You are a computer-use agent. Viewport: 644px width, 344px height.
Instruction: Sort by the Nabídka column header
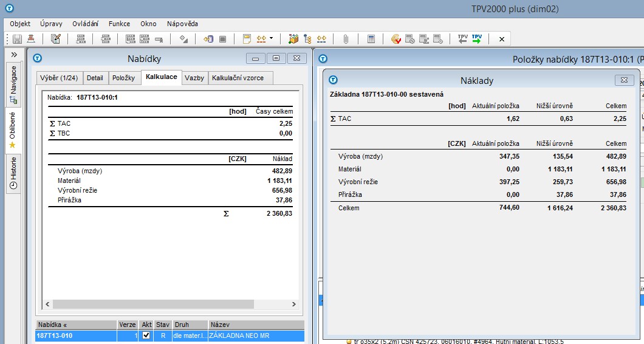77,325
